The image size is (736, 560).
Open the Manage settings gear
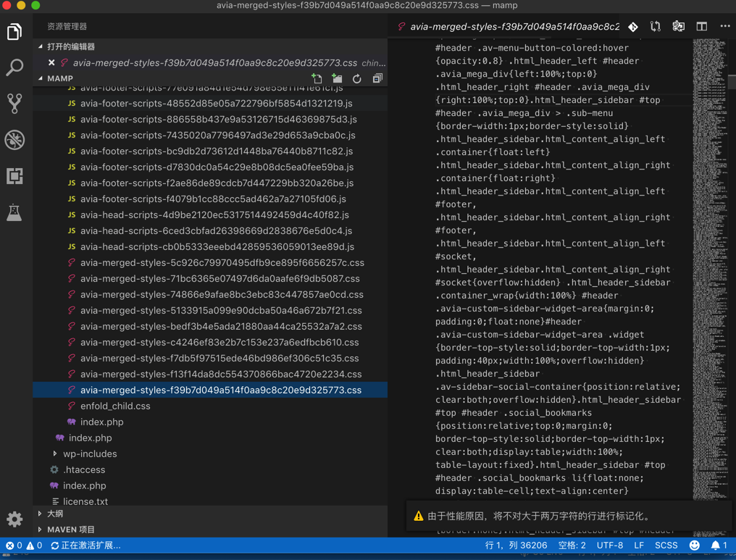(x=14, y=519)
